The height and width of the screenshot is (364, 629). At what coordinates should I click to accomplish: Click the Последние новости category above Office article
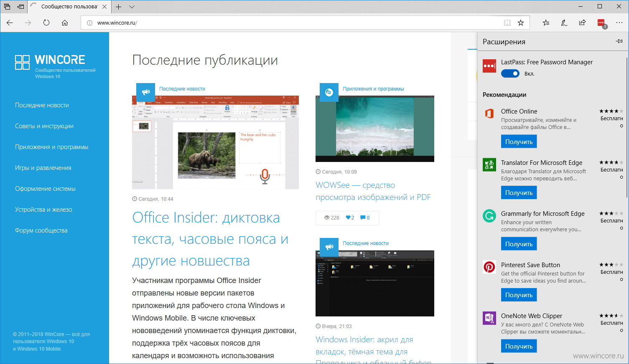(x=182, y=89)
